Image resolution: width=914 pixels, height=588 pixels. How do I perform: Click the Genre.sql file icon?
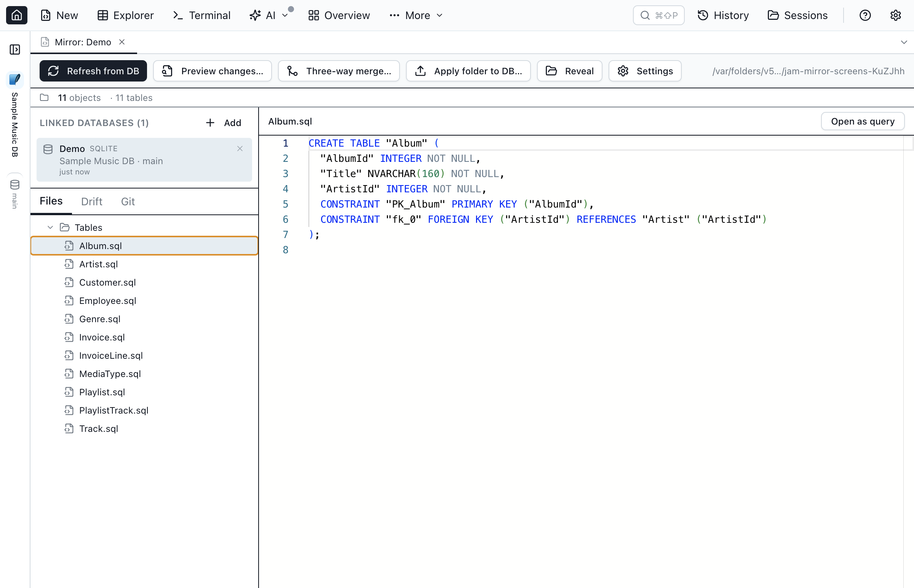point(69,319)
